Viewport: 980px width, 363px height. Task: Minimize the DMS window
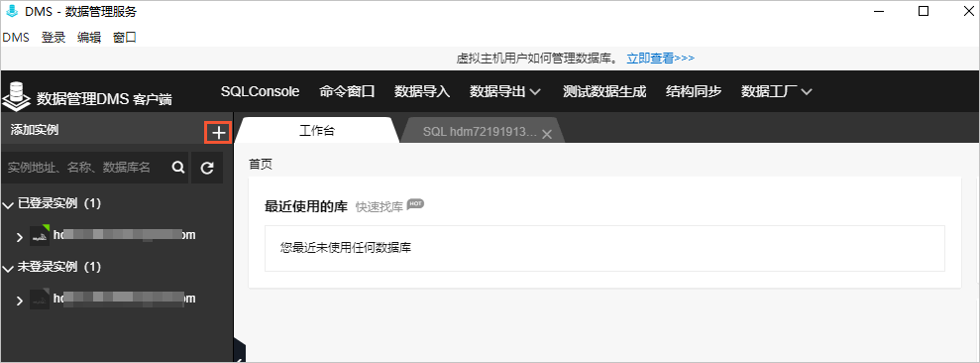click(880, 11)
